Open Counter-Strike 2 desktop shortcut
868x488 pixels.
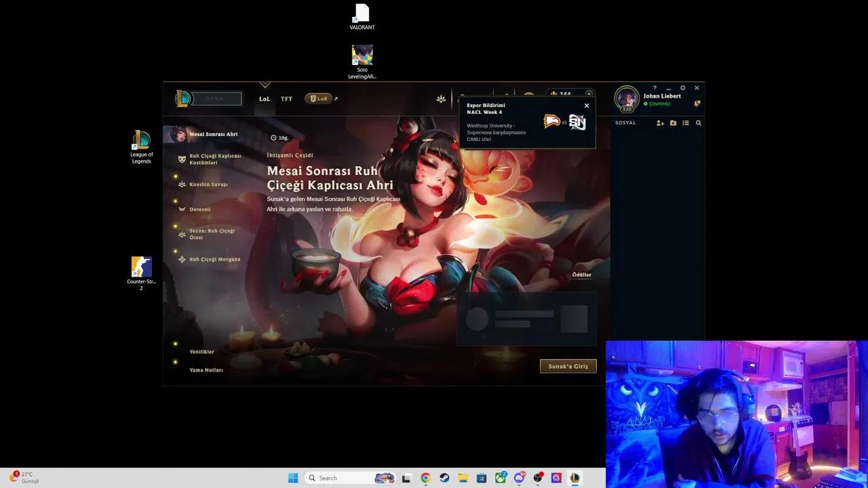pos(141,274)
